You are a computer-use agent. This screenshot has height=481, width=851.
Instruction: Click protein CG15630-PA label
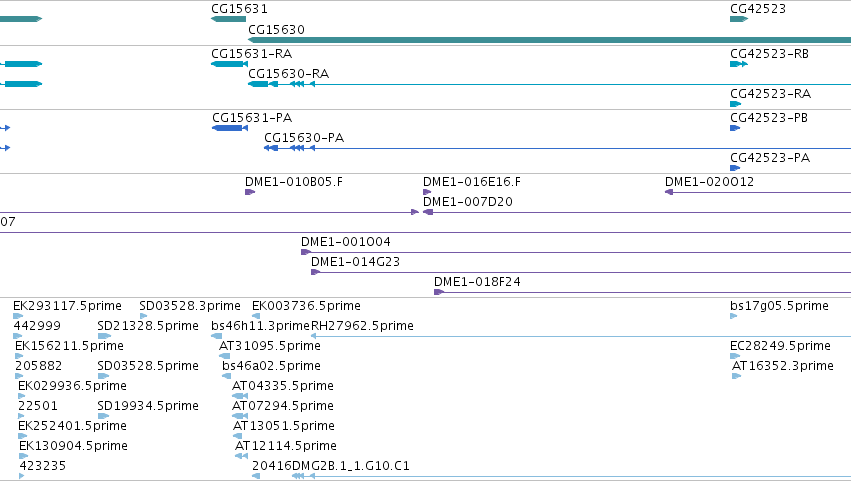coord(304,138)
